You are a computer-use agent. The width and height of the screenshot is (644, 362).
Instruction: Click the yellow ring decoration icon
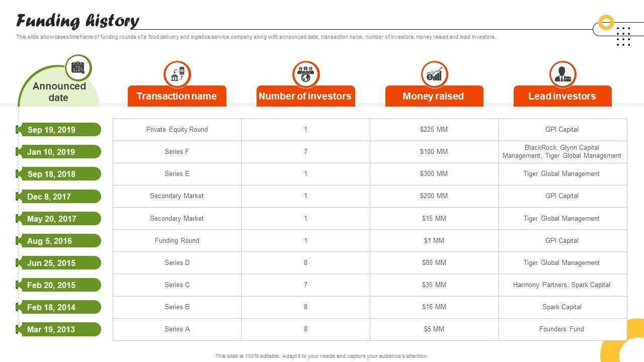(x=606, y=23)
